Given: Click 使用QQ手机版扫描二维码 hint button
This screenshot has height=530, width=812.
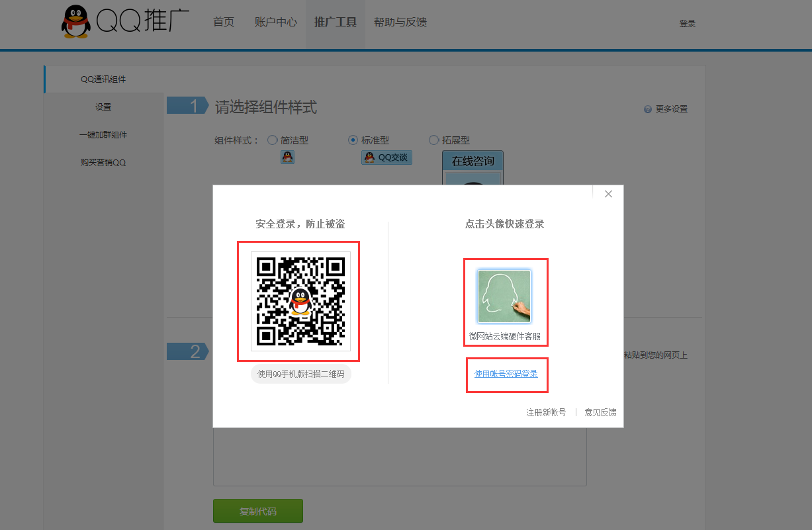Looking at the screenshot, I should [301, 374].
